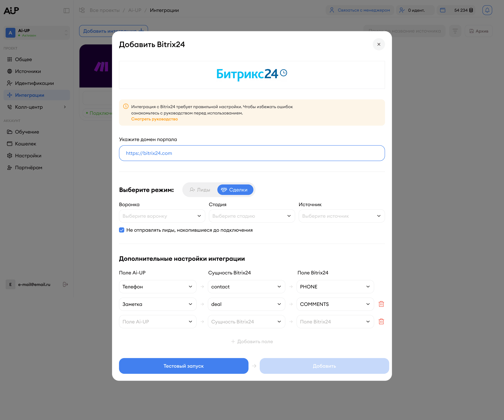Click the filter icon near the search
504x420 pixels.
(455, 31)
